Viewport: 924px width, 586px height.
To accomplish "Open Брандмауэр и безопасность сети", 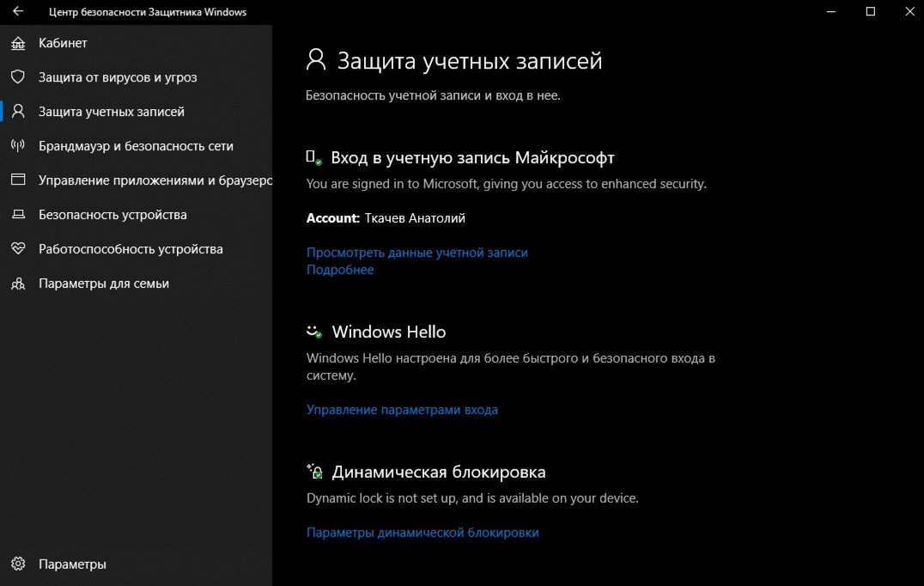I will (137, 145).
